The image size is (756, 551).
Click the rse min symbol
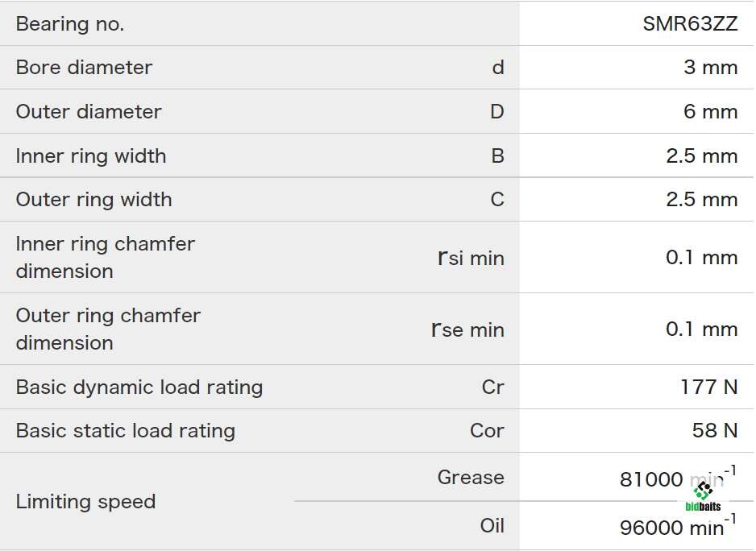point(467,329)
